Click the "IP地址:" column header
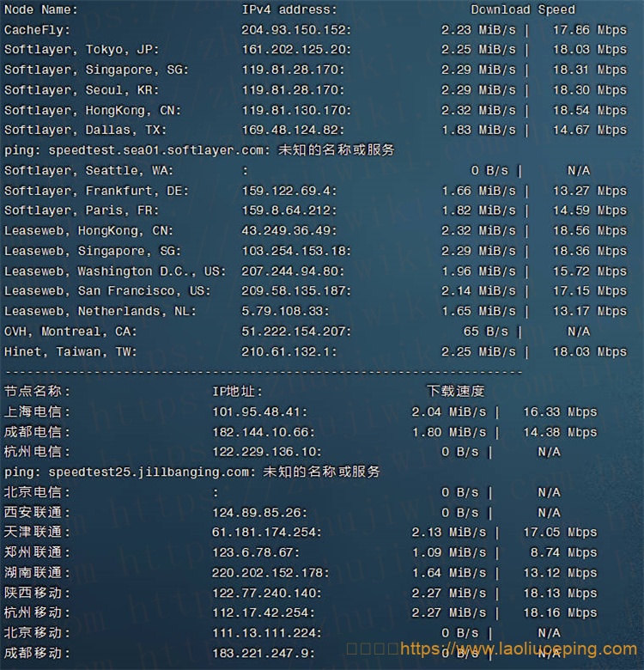644x670 pixels. (x=238, y=391)
